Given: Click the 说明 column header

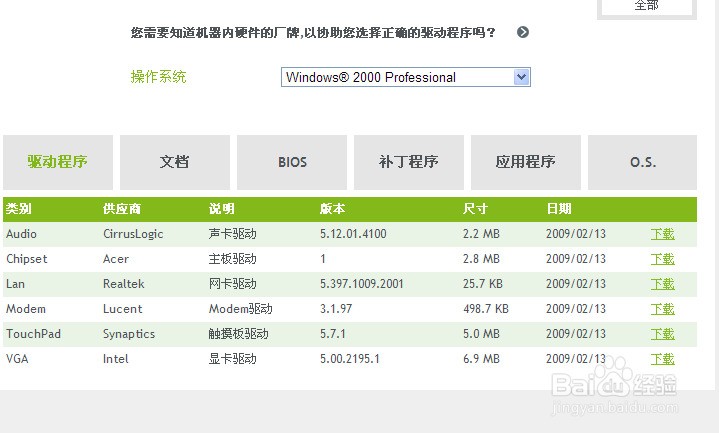Looking at the screenshot, I should 222,209.
